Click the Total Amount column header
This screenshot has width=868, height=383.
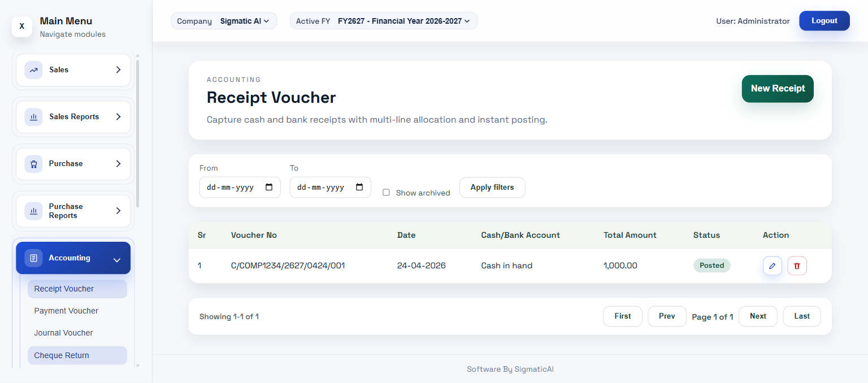pyautogui.click(x=630, y=235)
